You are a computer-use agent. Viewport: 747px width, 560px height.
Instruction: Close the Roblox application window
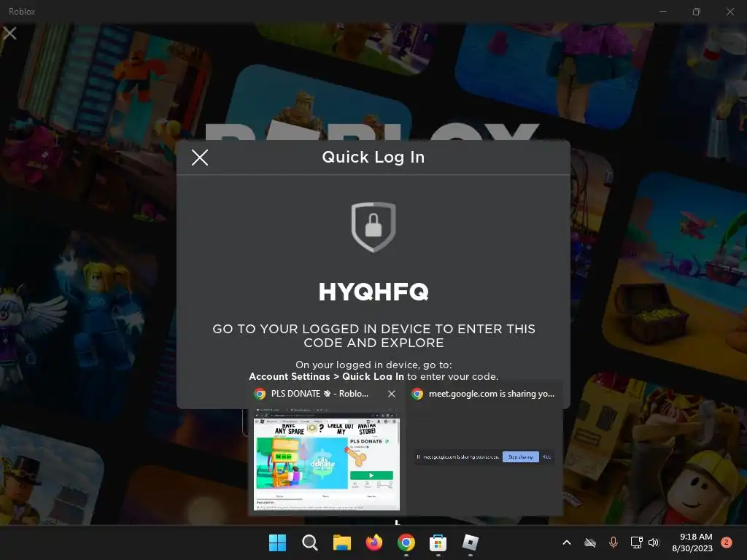[x=729, y=12]
